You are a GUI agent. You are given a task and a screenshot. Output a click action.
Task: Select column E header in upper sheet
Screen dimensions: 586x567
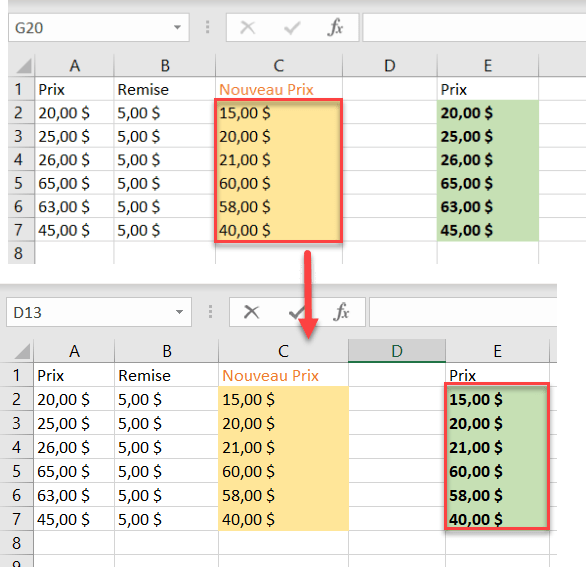click(488, 66)
